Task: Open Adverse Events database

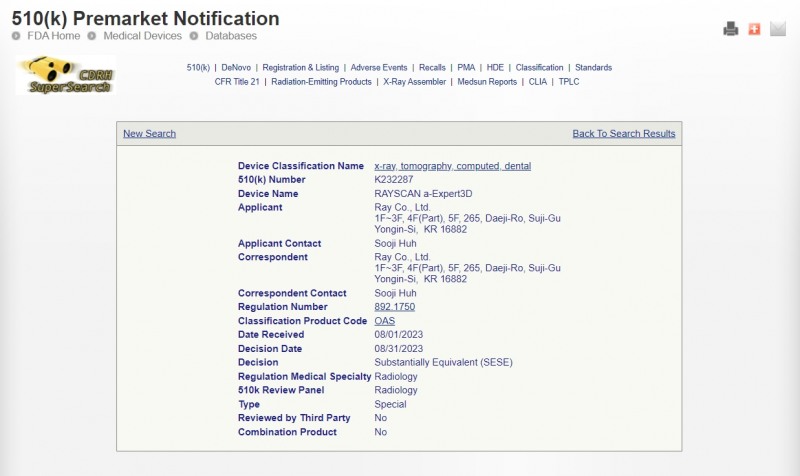Action: point(379,68)
